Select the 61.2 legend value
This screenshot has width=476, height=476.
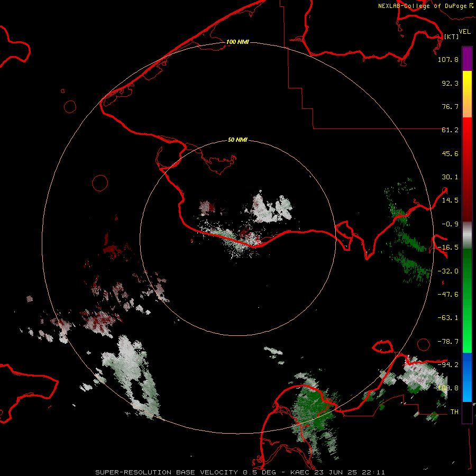click(x=450, y=130)
